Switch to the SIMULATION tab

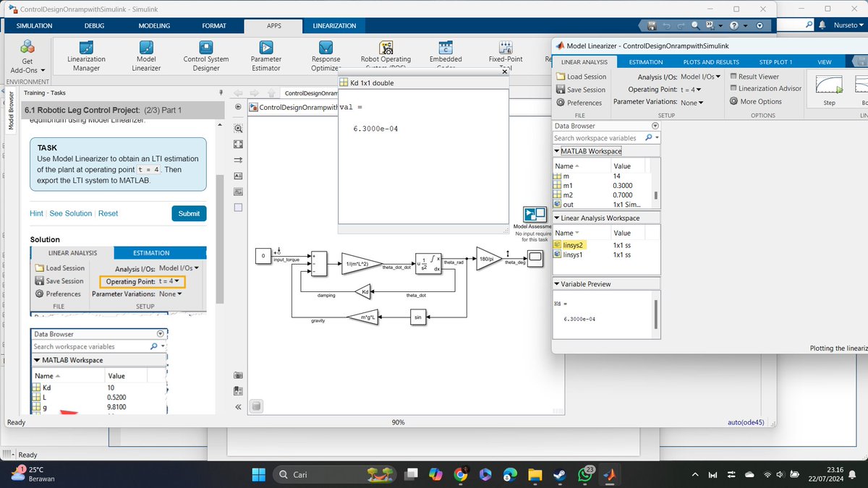click(34, 25)
